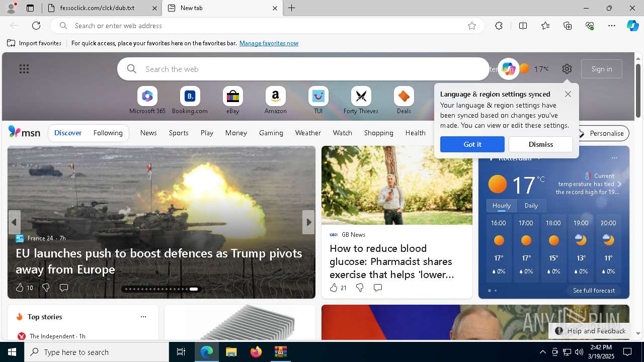Open Windows Start menu

[12, 352]
